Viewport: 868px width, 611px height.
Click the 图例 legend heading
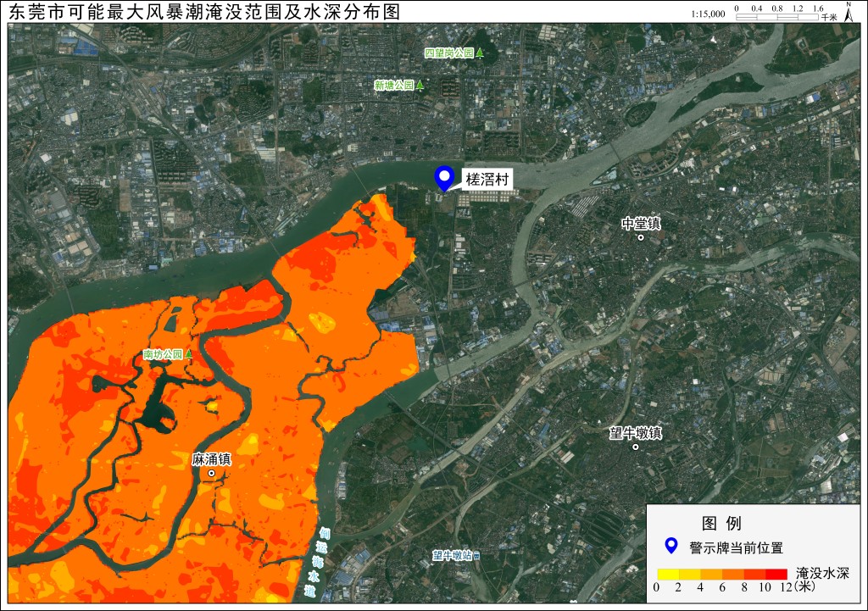pos(721,523)
